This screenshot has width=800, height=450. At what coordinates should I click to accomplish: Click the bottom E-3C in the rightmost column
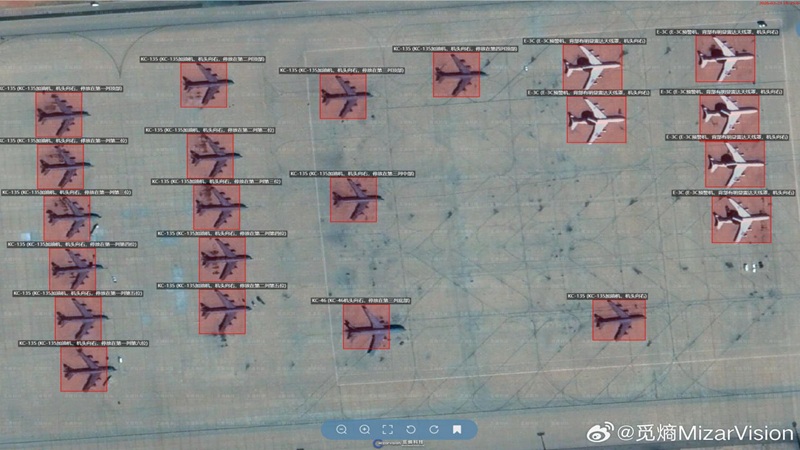pos(741,219)
